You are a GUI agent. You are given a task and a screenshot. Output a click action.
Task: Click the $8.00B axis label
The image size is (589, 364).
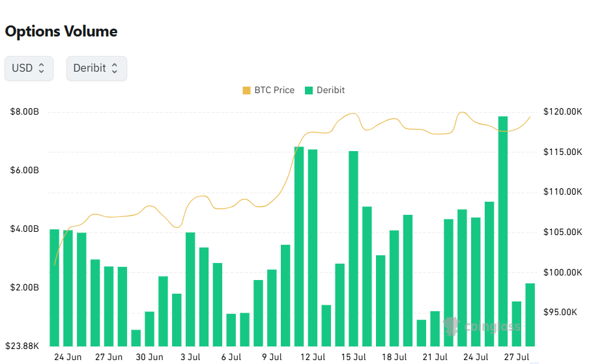point(24,112)
